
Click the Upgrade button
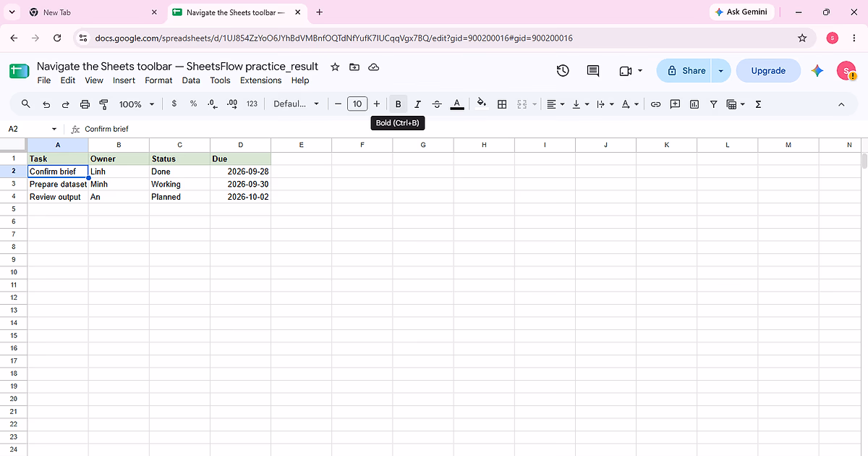(768, 71)
